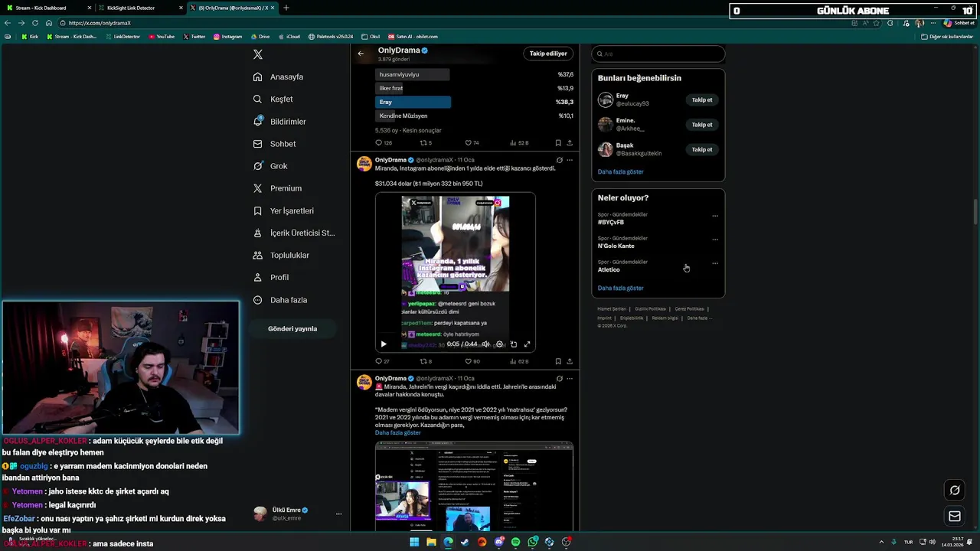This screenshot has width=980, height=551.
Task: Open the screenshot image in the Jahrein post
Action: click(474, 486)
